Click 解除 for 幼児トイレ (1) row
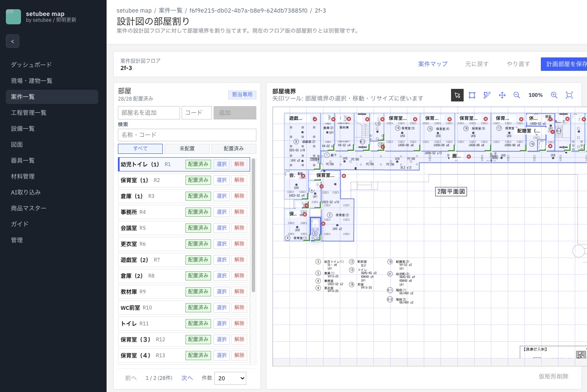Screen dimensions: 587x392 [240, 164]
